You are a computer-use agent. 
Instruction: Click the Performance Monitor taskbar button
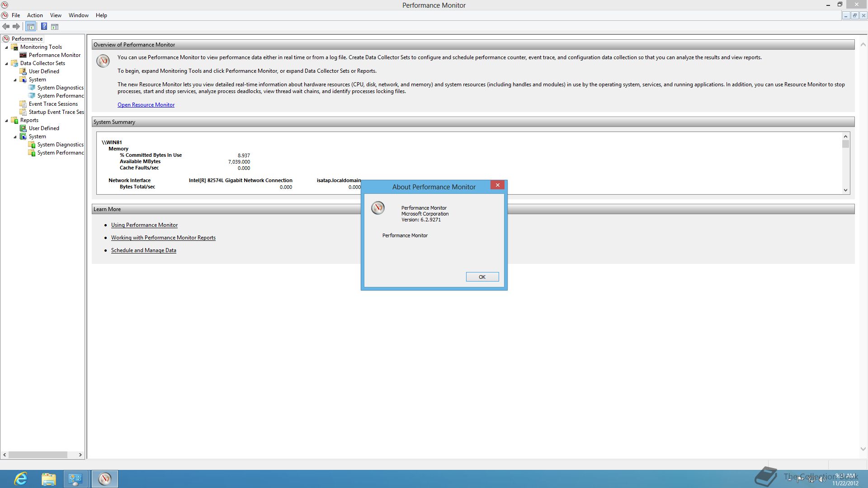click(105, 479)
